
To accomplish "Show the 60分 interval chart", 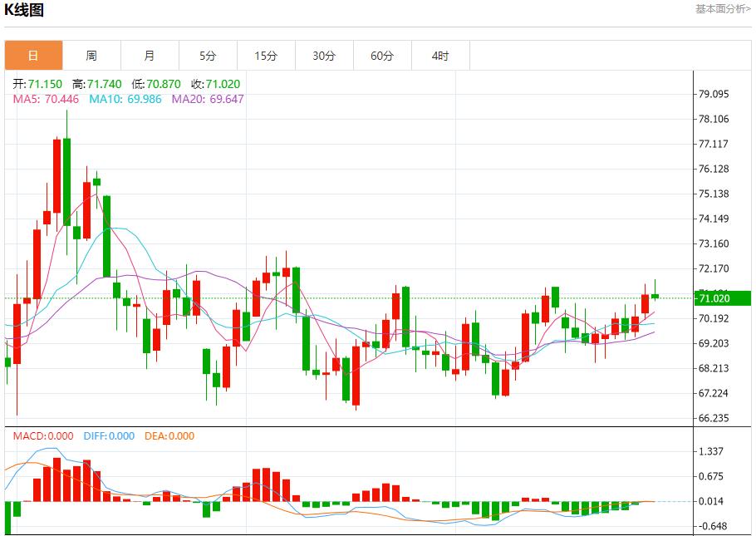I will tap(382, 56).
